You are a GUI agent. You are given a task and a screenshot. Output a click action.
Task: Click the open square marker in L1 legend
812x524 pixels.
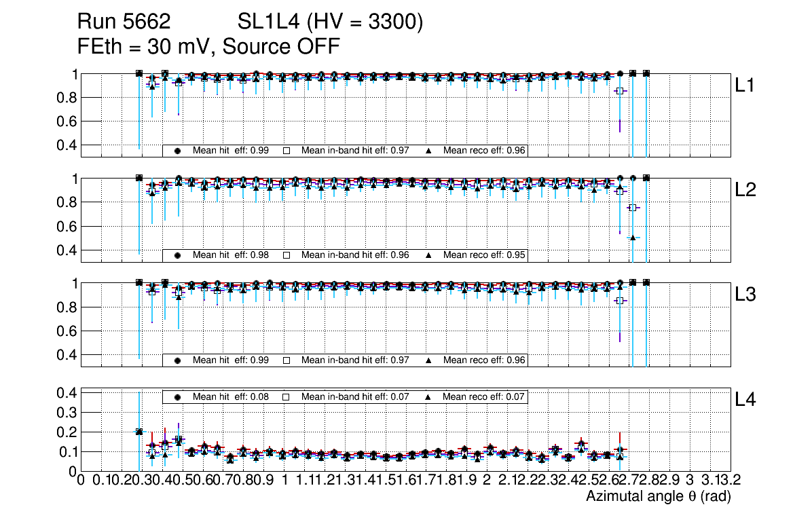pos(286,151)
